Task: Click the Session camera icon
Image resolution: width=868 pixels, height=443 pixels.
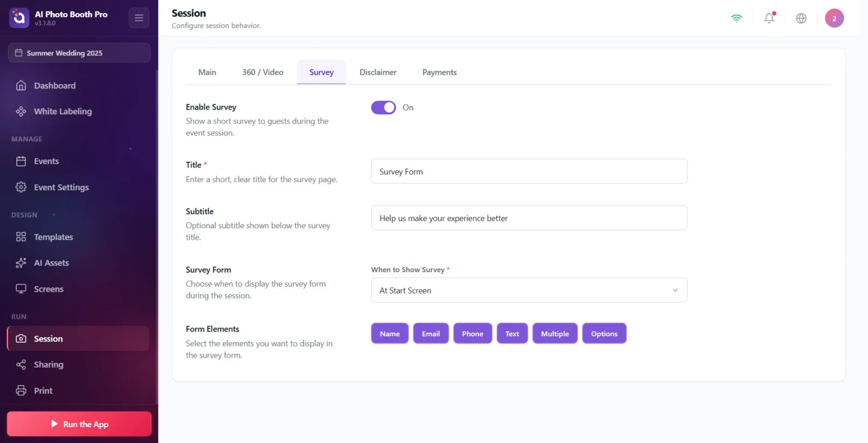Action: pos(21,338)
